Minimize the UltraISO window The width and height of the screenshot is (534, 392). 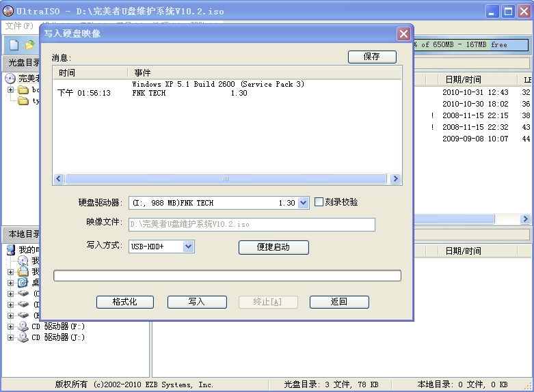click(492, 12)
